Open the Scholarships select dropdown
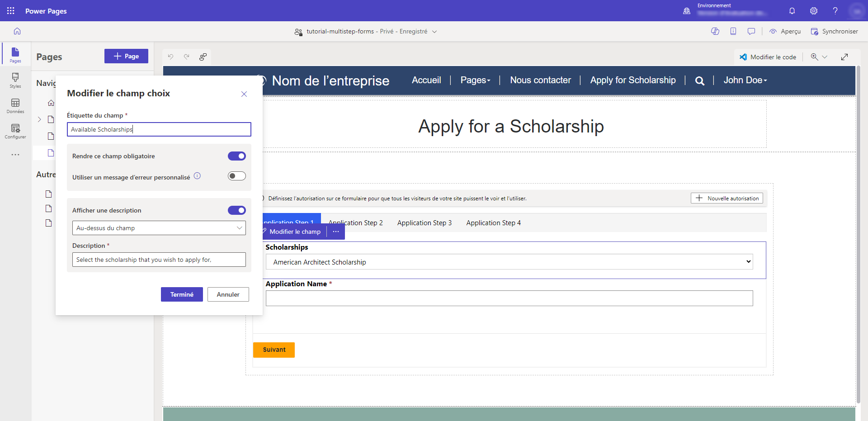The height and width of the screenshot is (421, 868). (509, 262)
